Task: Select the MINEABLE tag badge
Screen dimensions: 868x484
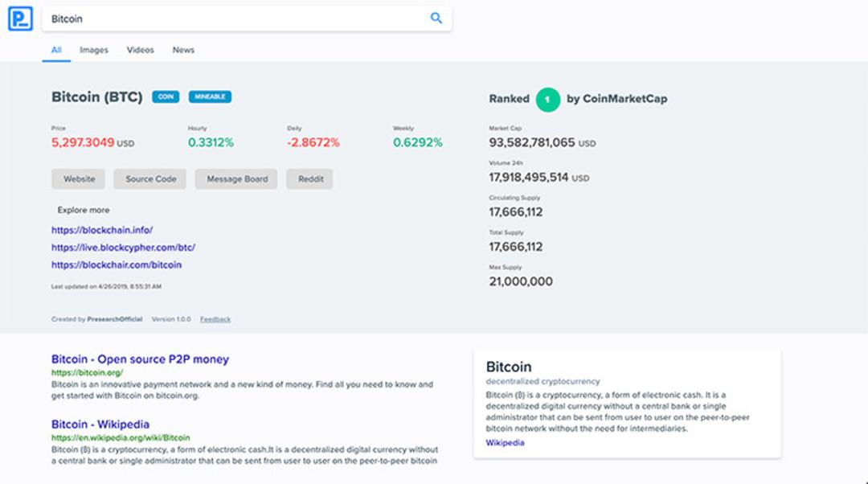Action: pyautogui.click(x=210, y=97)
